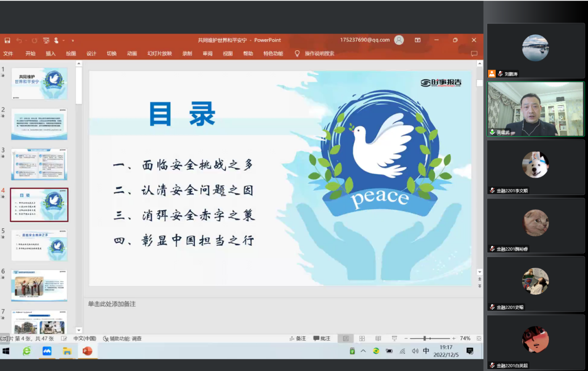
Task: Open reading view from status bar
Action: 378,338
